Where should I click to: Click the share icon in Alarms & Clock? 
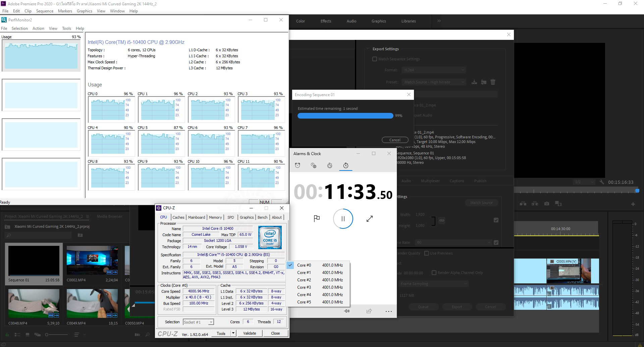click(369, 311)
